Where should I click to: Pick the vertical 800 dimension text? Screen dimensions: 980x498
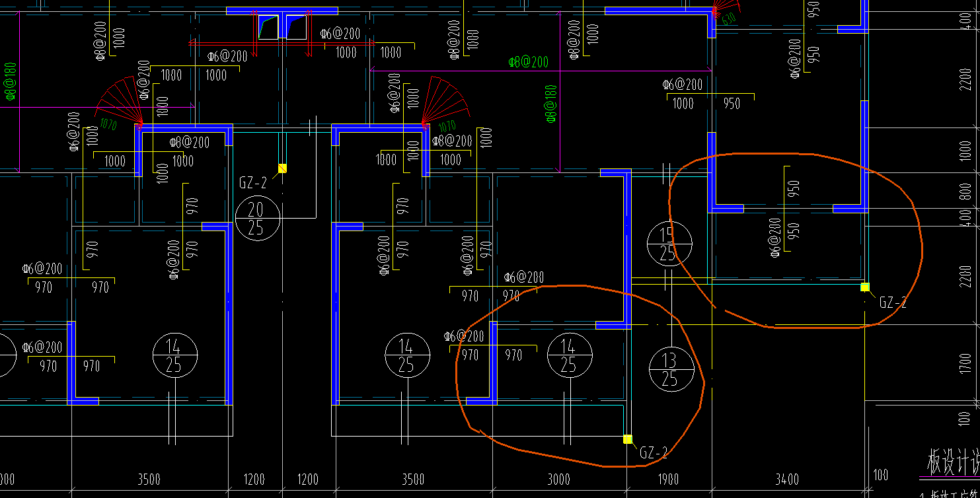click(x=965, y=190)
